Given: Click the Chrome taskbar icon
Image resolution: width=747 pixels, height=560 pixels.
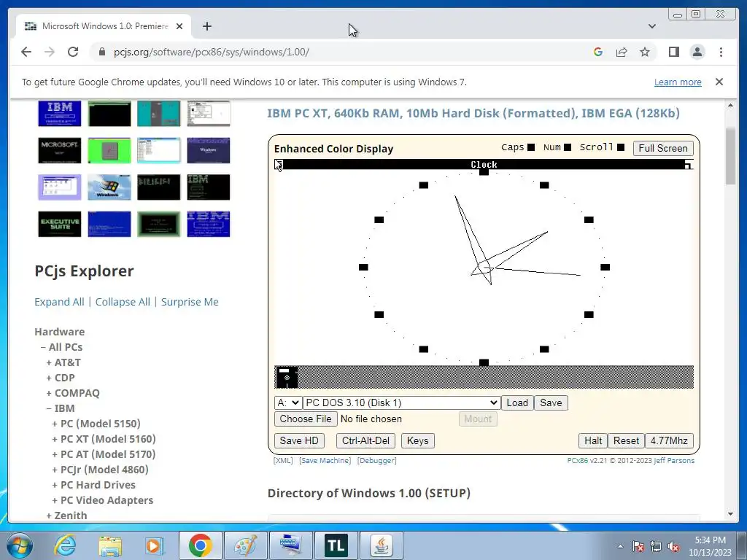Looking at the screenshot, I should pyautogui.click(x=200, y=545).
